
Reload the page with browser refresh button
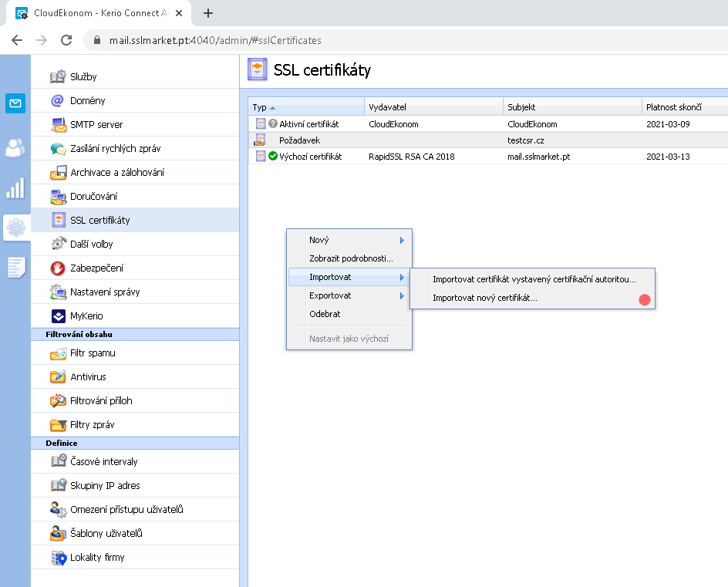coord(66,40)
